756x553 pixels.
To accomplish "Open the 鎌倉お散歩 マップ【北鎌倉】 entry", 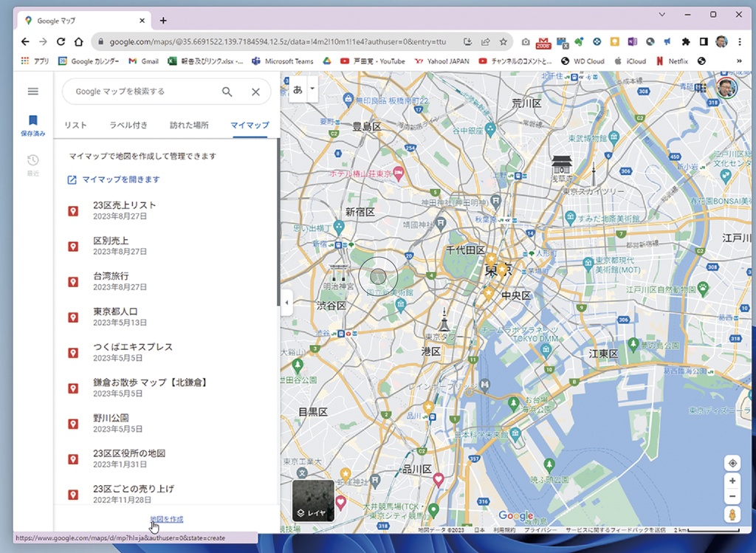I will pos(166,388).
